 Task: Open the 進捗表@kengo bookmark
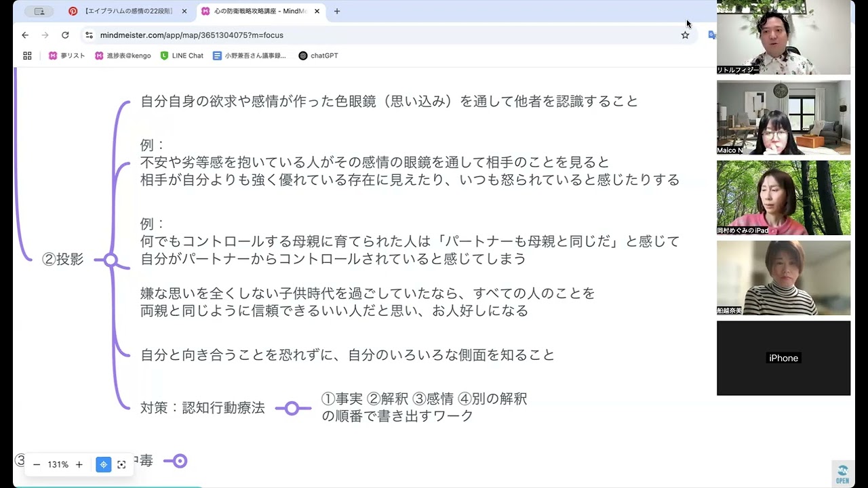[x=123, y=56]
